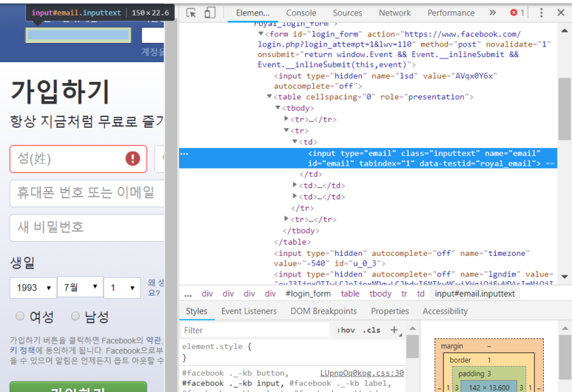Show more DevTools tabs chevron

493,13
